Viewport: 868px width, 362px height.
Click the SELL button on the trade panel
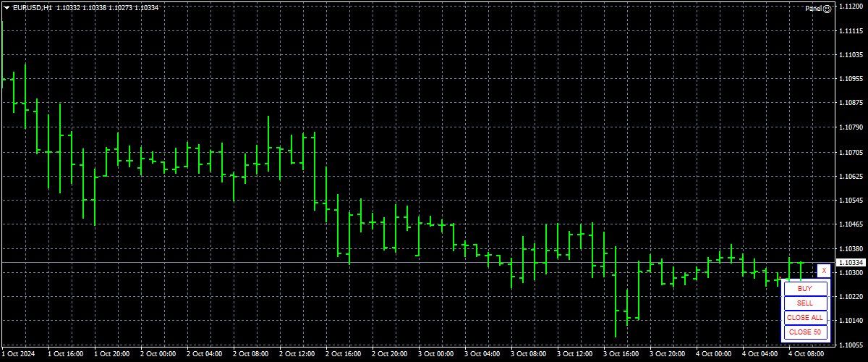click(805, 303)
